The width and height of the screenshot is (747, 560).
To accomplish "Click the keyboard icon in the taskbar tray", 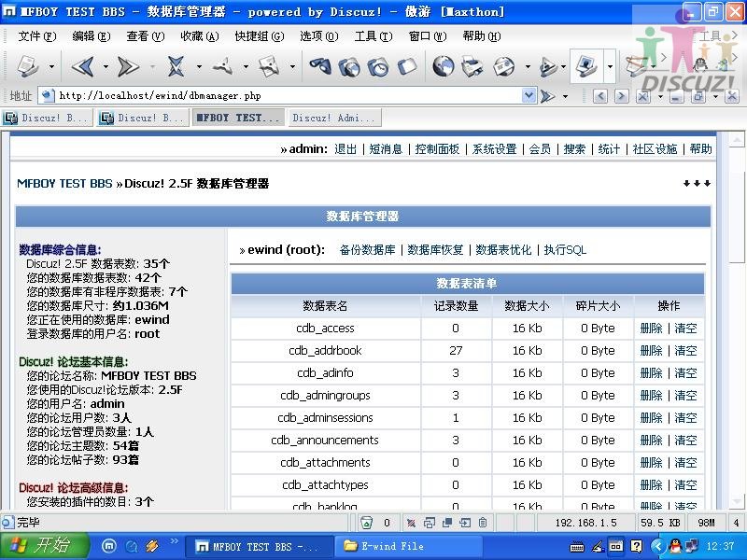I will (576, 547).
